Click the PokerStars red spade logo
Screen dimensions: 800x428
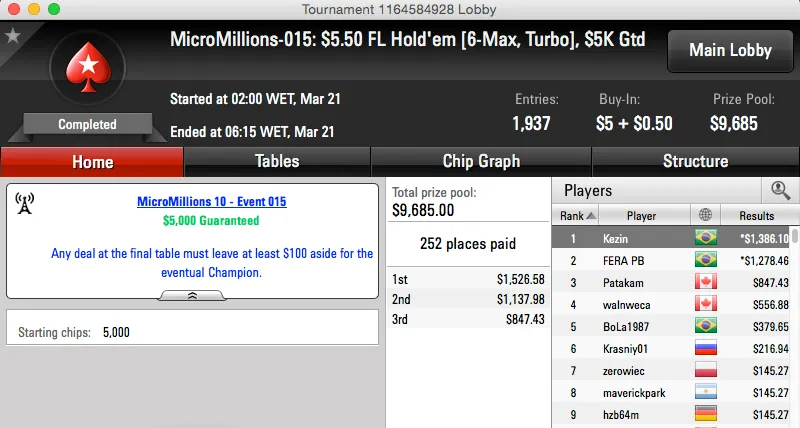[x=87, y=70]
